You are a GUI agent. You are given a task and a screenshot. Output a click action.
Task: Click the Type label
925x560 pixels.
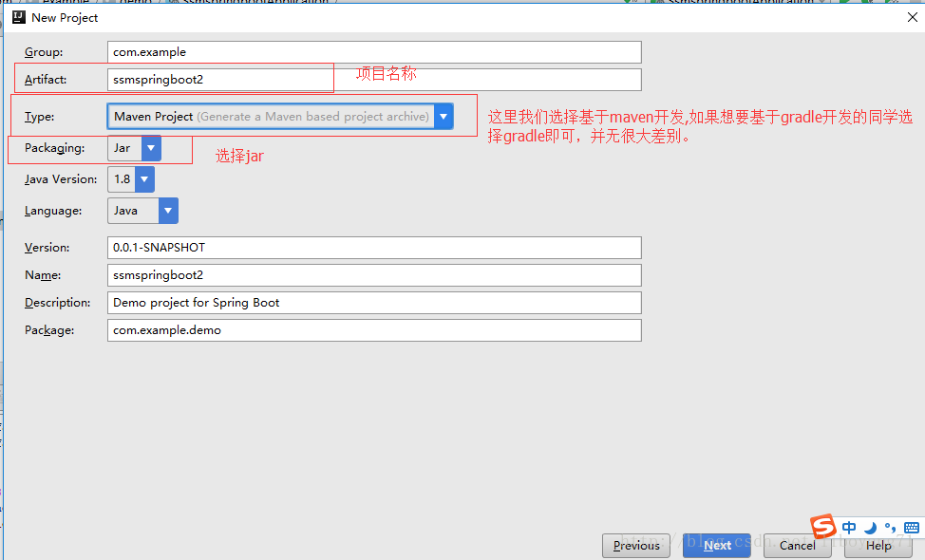coord(40,117)
